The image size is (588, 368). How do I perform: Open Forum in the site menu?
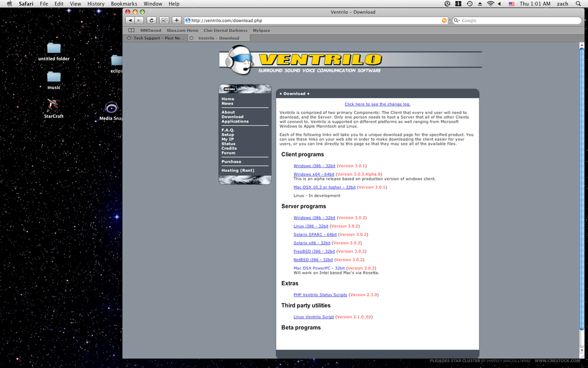pos(229,153)
